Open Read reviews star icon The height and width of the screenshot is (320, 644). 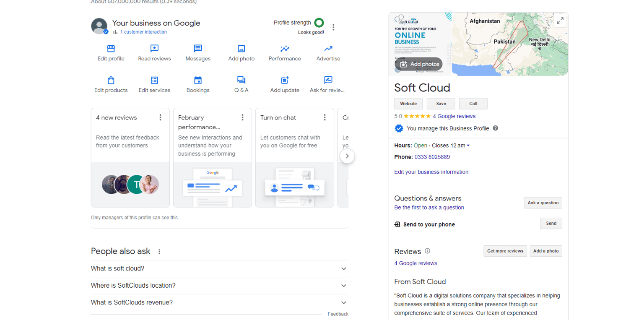coord(154,49)
